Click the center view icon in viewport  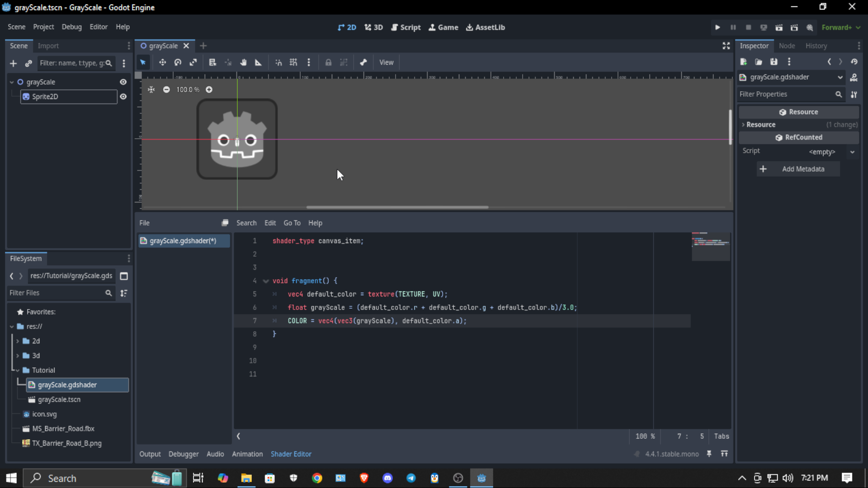[151, 89]
